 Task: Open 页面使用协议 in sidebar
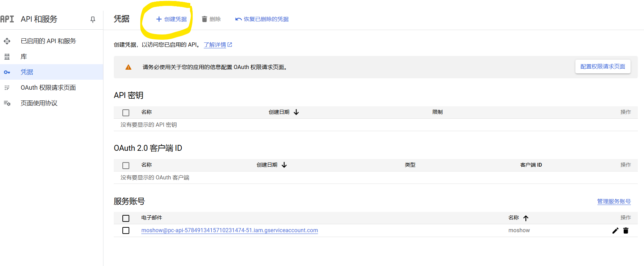point(39,103)
